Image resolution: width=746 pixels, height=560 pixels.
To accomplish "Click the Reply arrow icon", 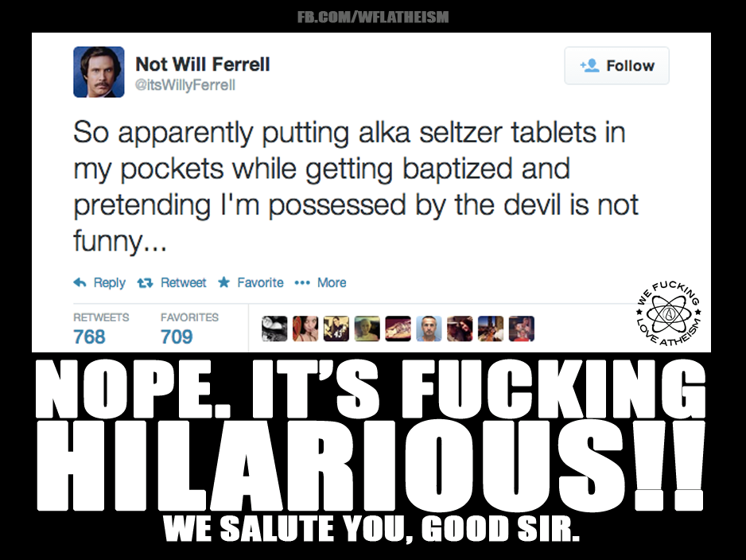I will point(80,282).
